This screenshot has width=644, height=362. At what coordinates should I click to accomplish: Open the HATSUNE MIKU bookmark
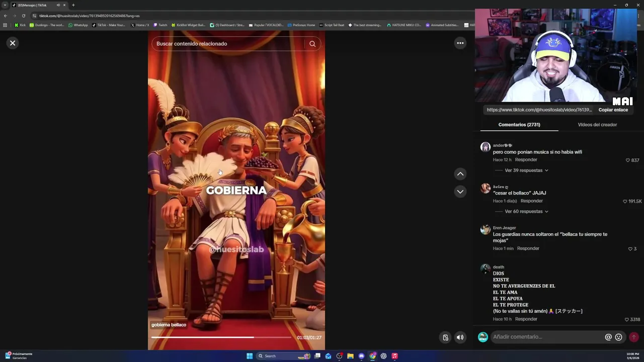point(404,25)
